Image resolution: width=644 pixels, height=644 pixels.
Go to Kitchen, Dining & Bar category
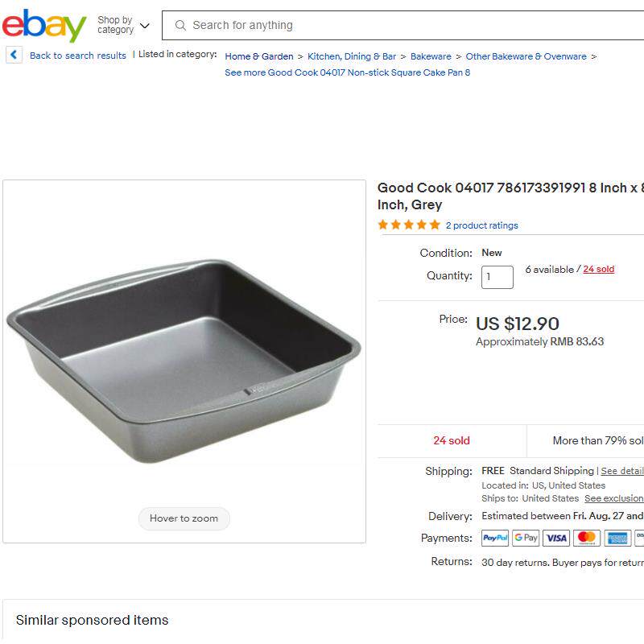tap(352, 56)
